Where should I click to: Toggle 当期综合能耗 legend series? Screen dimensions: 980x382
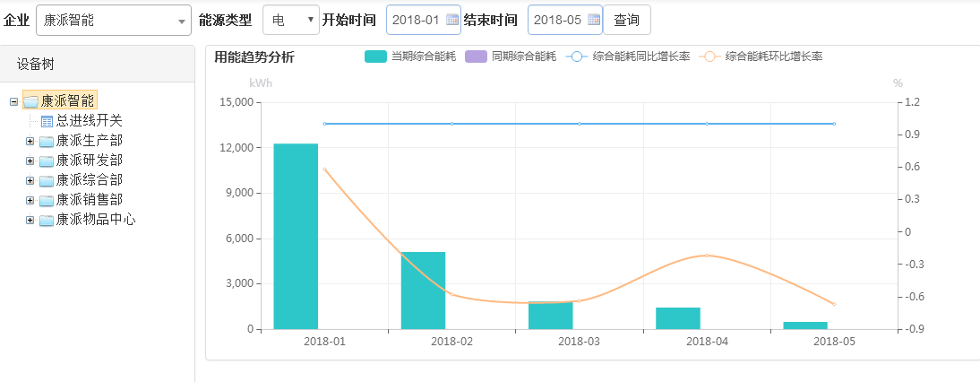pyautogui.click(x=376, y=56)
